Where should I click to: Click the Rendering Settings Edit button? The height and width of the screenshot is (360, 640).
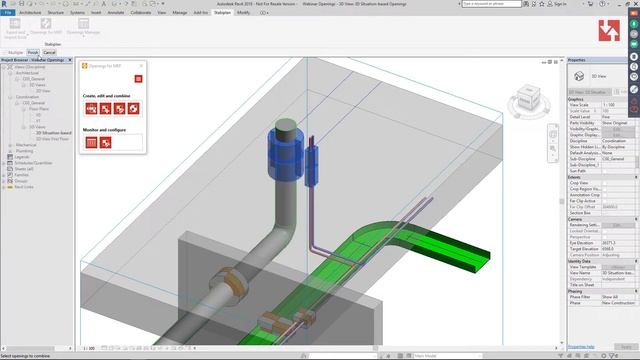click(x=618, y=225)
